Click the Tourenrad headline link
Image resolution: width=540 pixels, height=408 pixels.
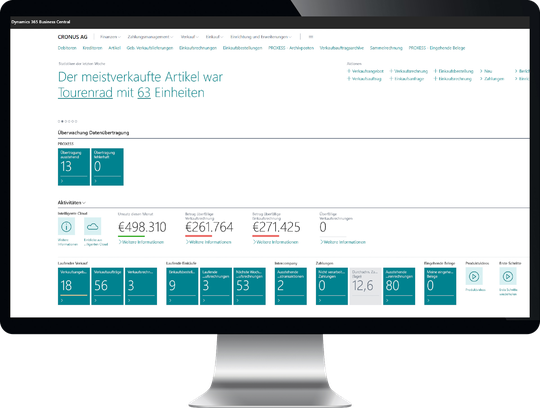(x=85, y=93)
